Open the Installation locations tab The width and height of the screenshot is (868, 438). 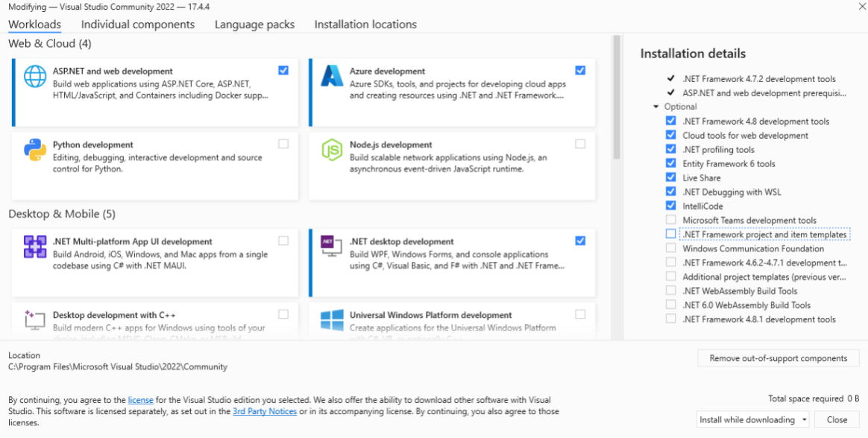pos(365,25)
